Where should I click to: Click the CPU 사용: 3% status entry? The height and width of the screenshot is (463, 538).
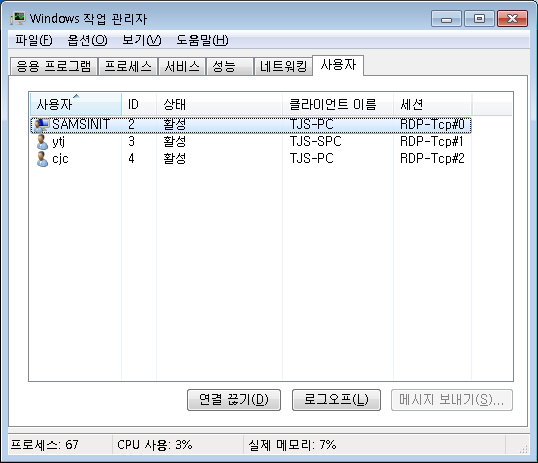pos(155,445)
